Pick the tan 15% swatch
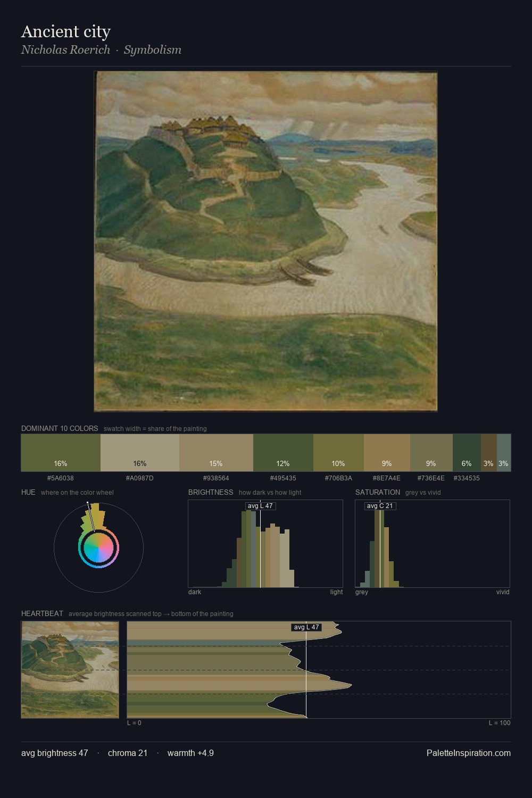The width and height of the screenshot is (532, 798). [216, 453]
